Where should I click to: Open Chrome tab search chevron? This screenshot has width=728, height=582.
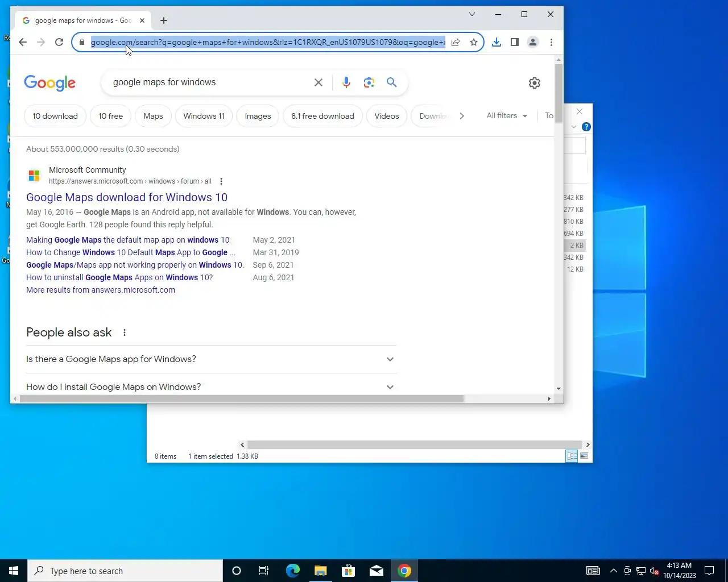[x=472, y=14]
